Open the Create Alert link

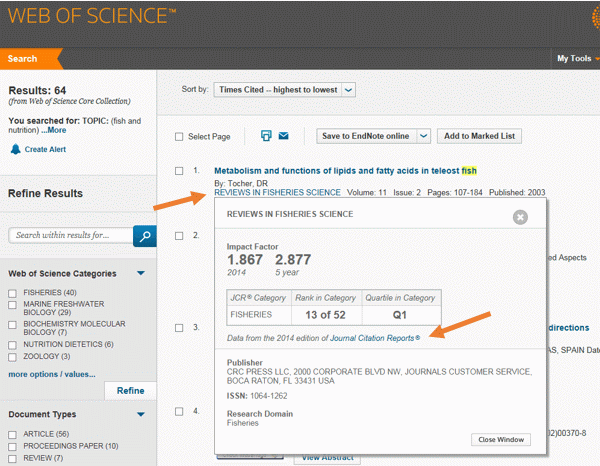(x=45, y=149)
